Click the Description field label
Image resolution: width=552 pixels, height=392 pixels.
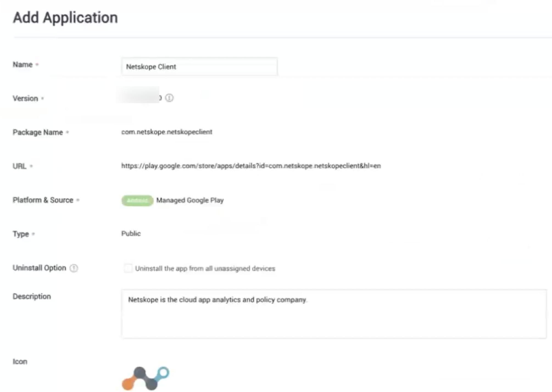click(x=32, y=296)
